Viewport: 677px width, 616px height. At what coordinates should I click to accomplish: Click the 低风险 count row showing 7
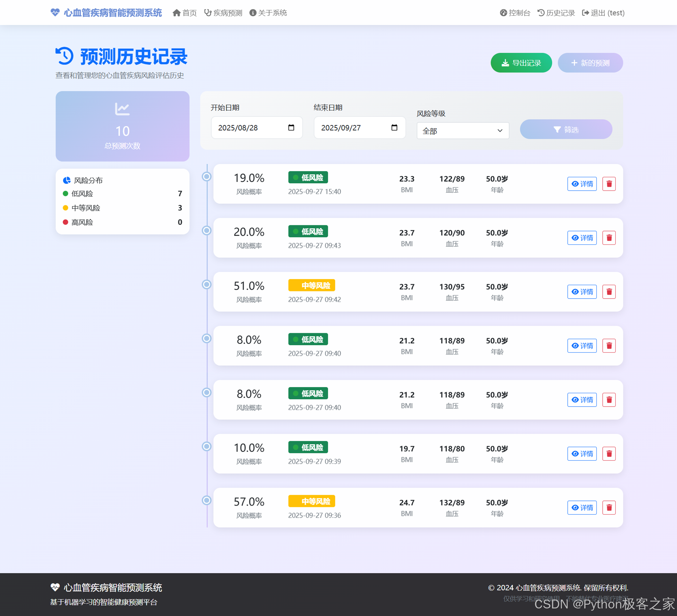122,194
